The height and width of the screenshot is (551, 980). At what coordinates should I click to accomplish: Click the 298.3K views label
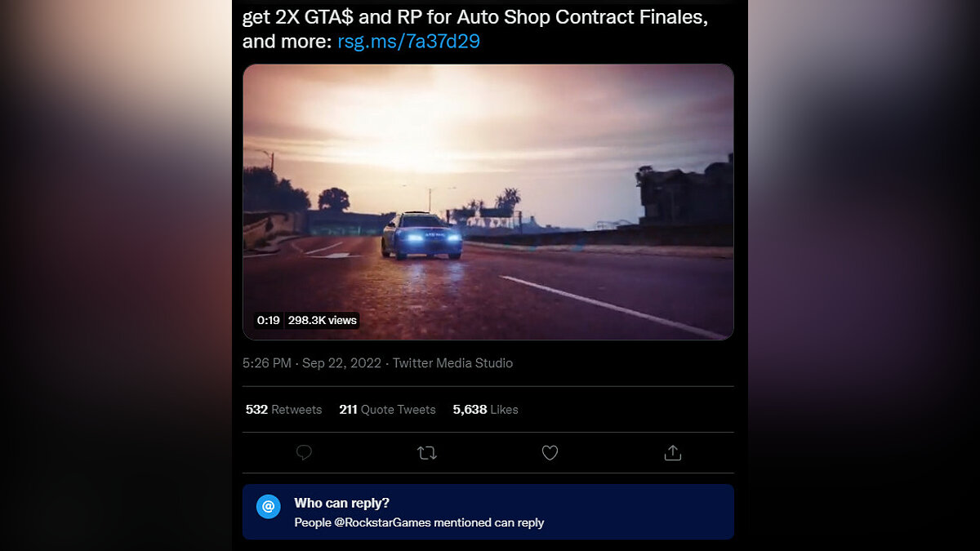322,320
